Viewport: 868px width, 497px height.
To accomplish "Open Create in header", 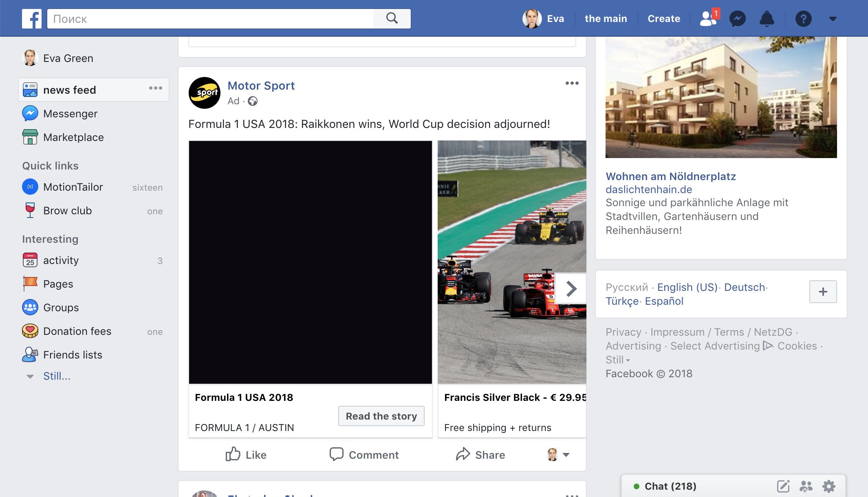I will point(664,18).
